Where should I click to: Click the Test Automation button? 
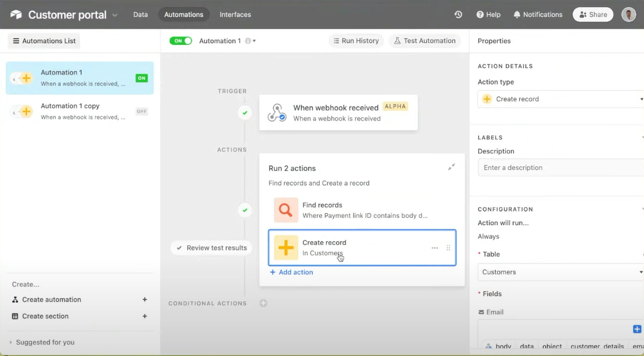coord(424,41)
